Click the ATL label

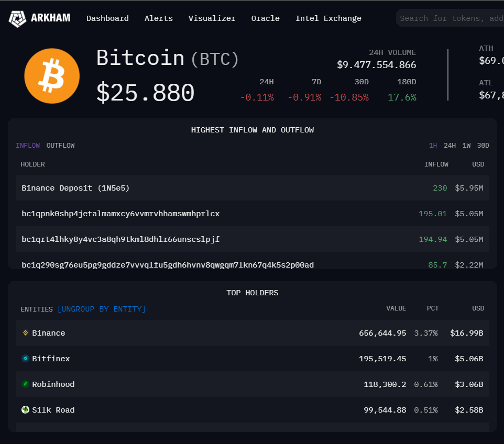(x=486, y=83)
